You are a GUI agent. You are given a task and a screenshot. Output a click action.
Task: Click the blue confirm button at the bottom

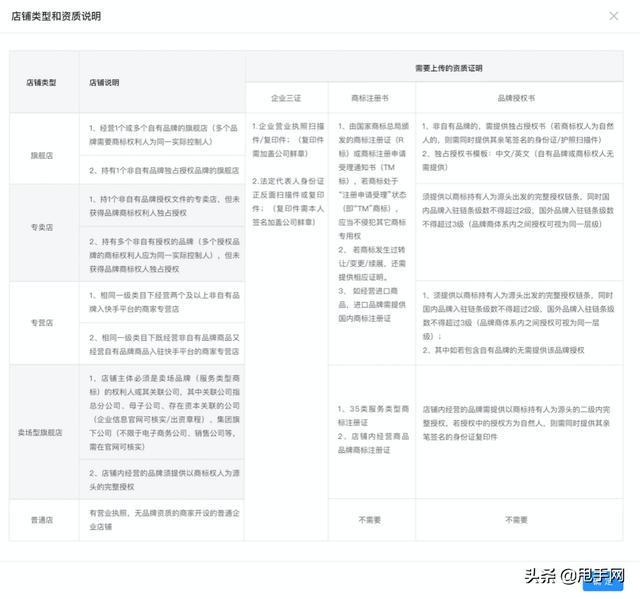[x=603, y=582]
